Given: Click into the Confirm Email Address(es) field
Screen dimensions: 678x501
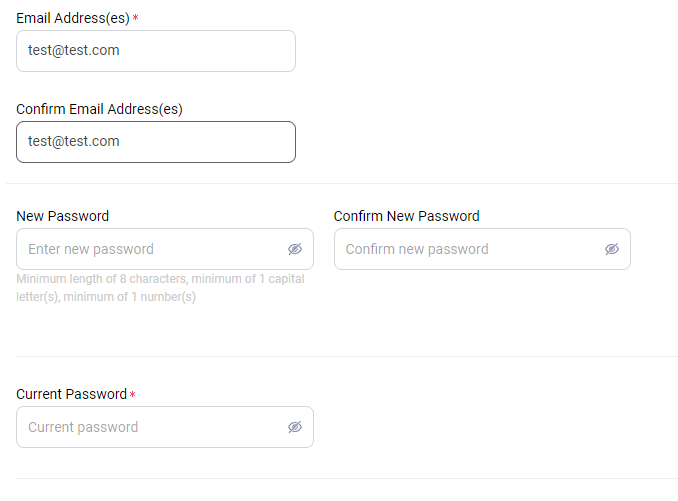Looking at the screenshot, I should click(x=156, y=142).
